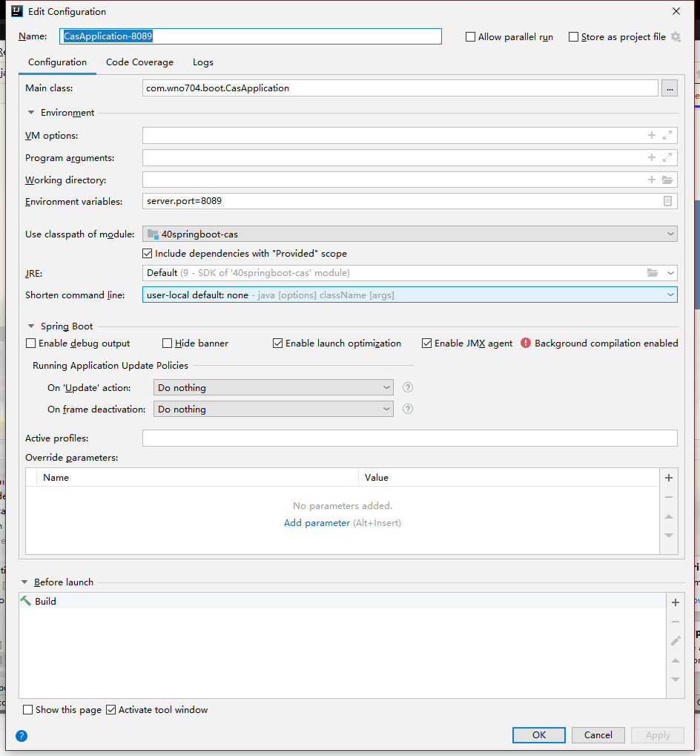Add a Before launch task
Viewport: 700px width, 756px height.
coord(675,602)
